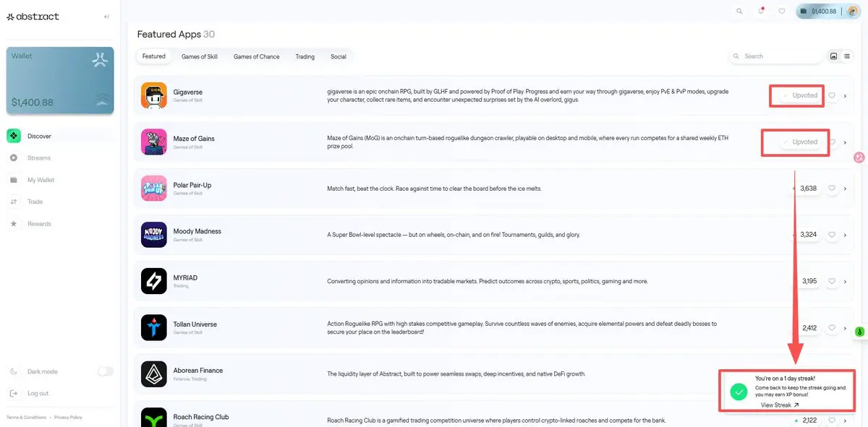
Task: Open the Polar Pair-Up app icon
Action: (154, 188)
